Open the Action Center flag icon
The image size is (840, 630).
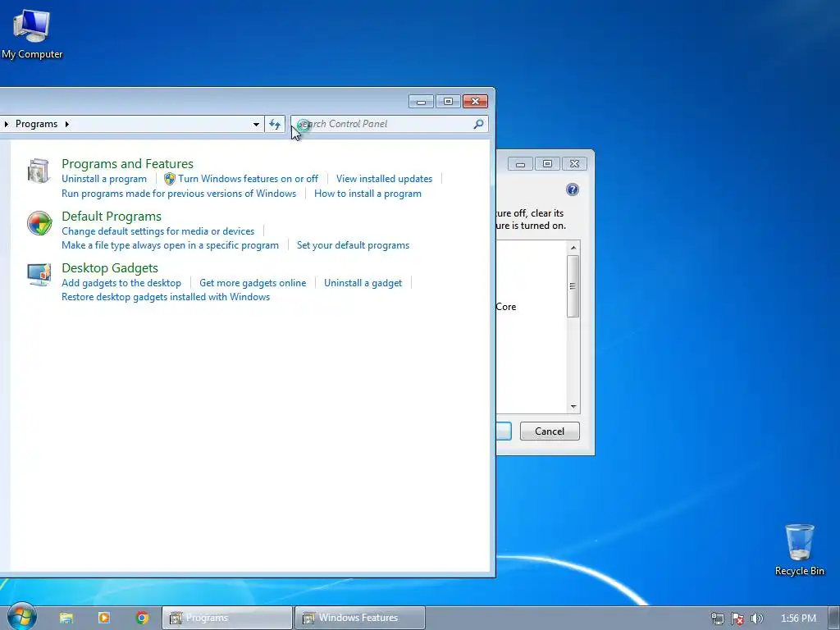(737, 619)
